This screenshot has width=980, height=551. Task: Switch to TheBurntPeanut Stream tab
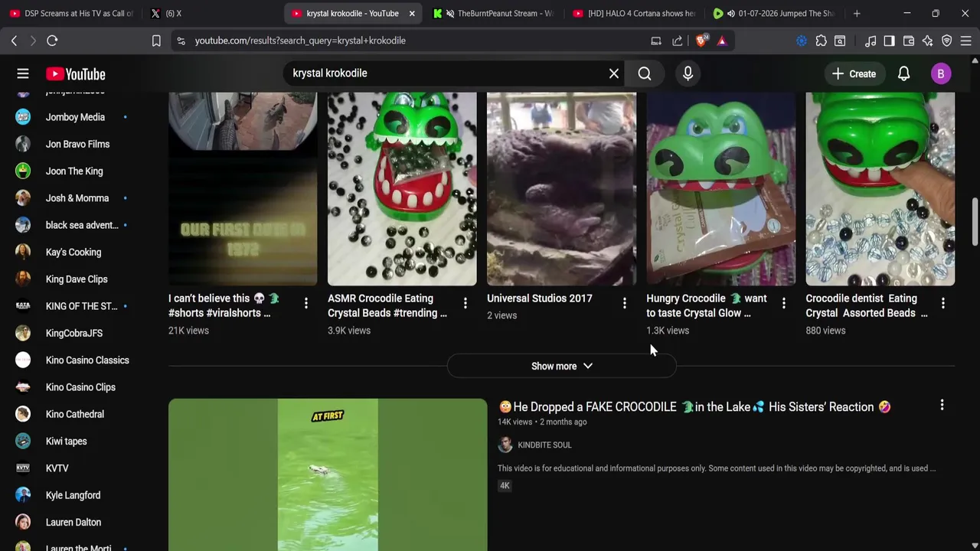tap(494, 13)
